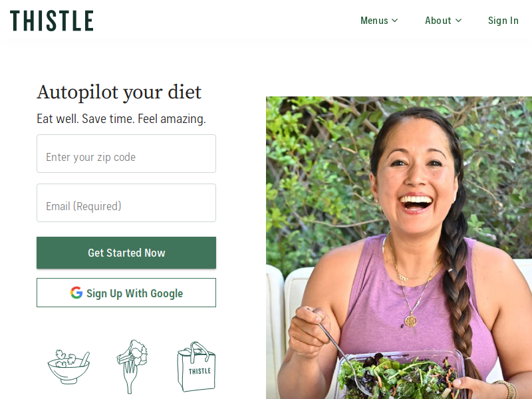Screen dimensions: 532x399
Task: Choose Sign Up With Google button
Action: 126,293
